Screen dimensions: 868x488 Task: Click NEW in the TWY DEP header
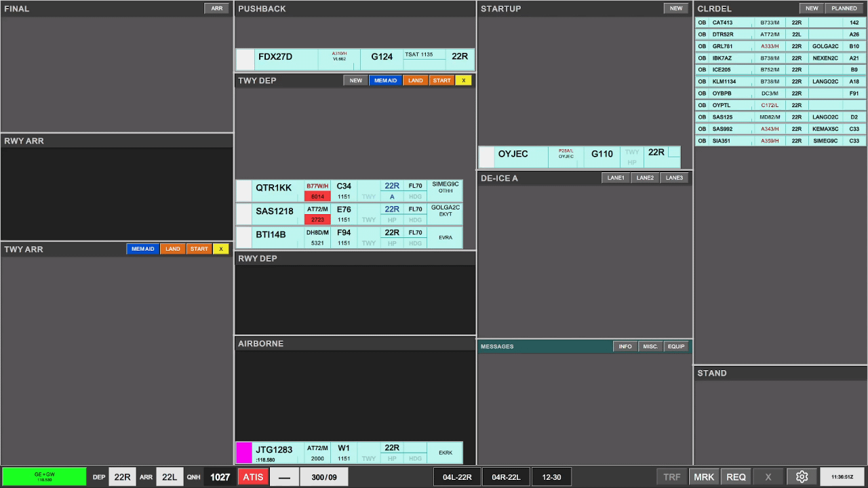click(356, 81)
